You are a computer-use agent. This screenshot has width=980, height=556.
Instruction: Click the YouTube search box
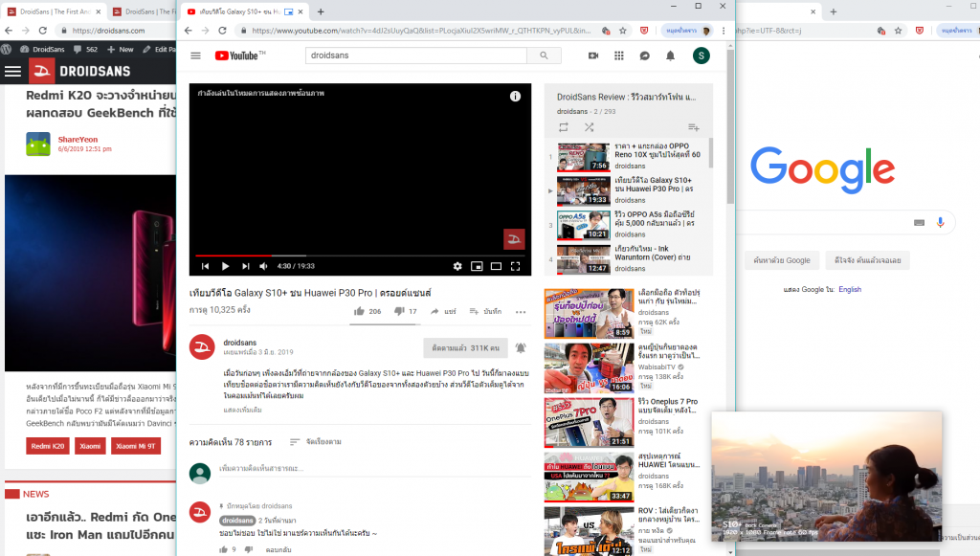(416, 56)
